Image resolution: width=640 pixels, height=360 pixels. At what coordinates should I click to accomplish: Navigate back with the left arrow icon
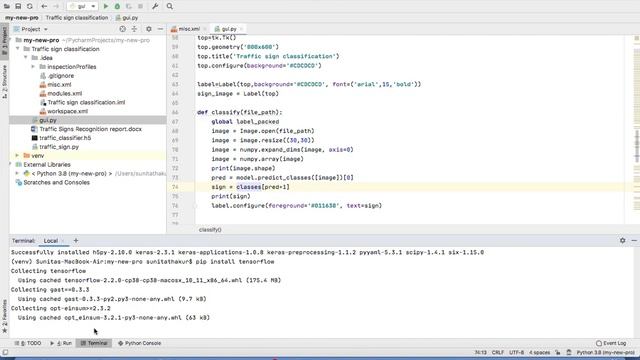tap(44, 6)
